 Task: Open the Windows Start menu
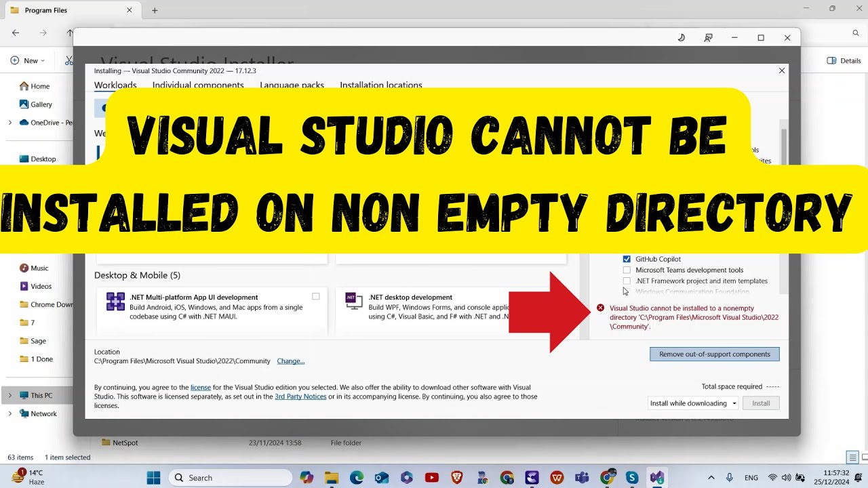154,477
